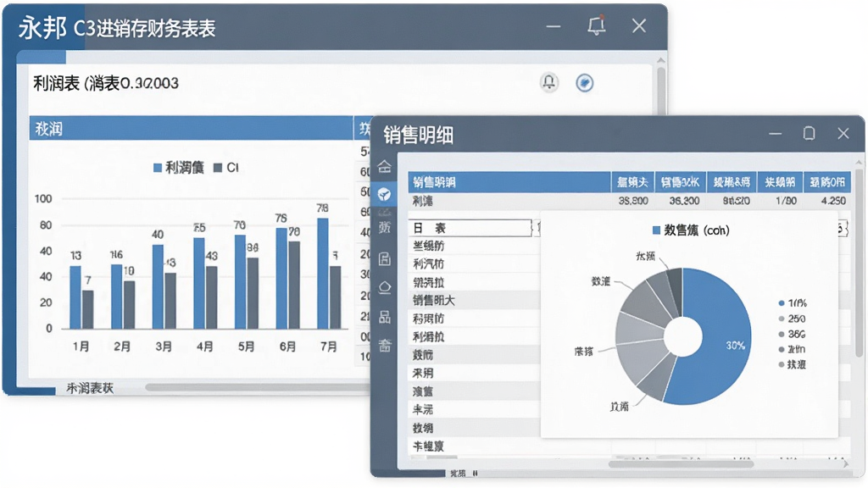This screenshot has width=868, height=488.
Task: Click the 5月 axis label
Action: tap(247, 347)
